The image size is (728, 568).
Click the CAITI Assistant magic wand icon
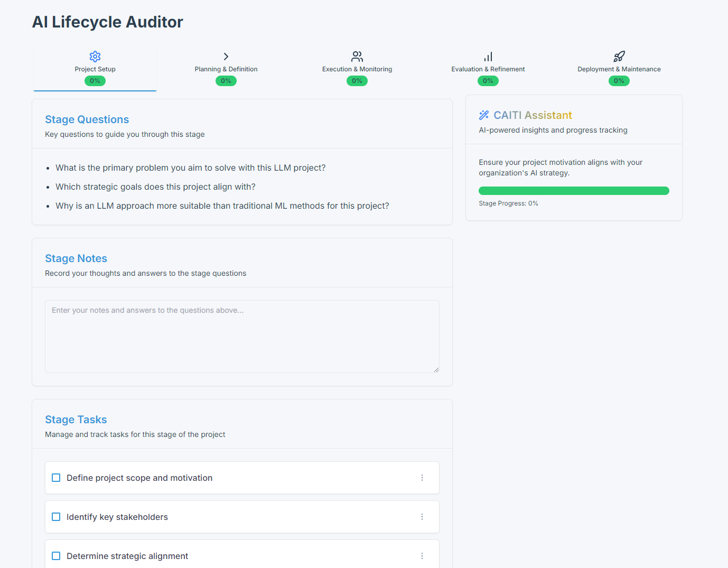pyautogui.click(x=484, y=115)
